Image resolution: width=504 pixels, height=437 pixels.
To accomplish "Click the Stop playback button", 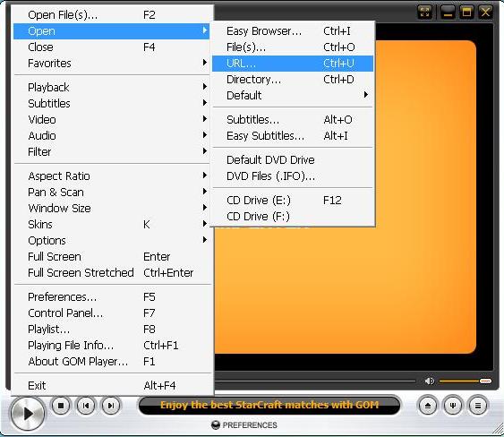I will (x=61, y=406).
